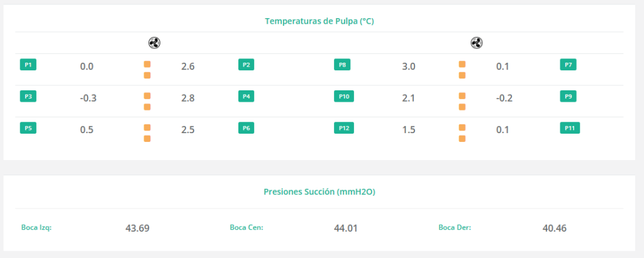The width and height of the screenshot is (644, 258).
Task: Click the P3 temperature value -0.3
Action: [88, 98]
